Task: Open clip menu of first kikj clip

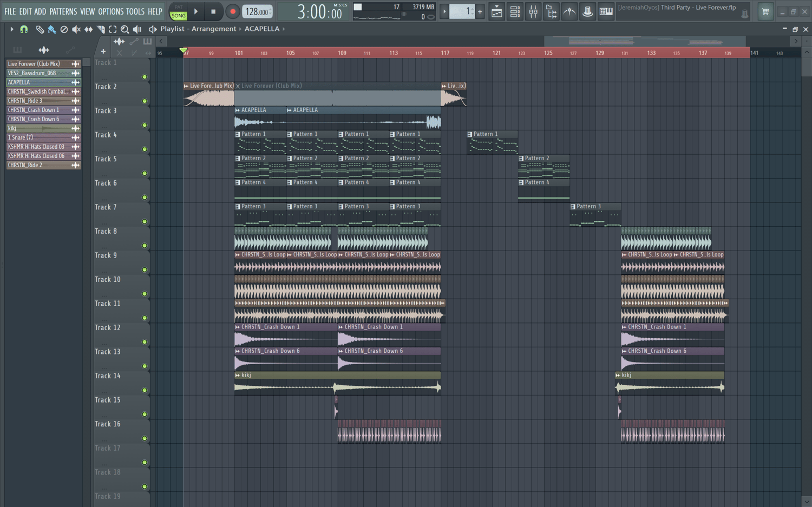Action: tap(238, 376)
